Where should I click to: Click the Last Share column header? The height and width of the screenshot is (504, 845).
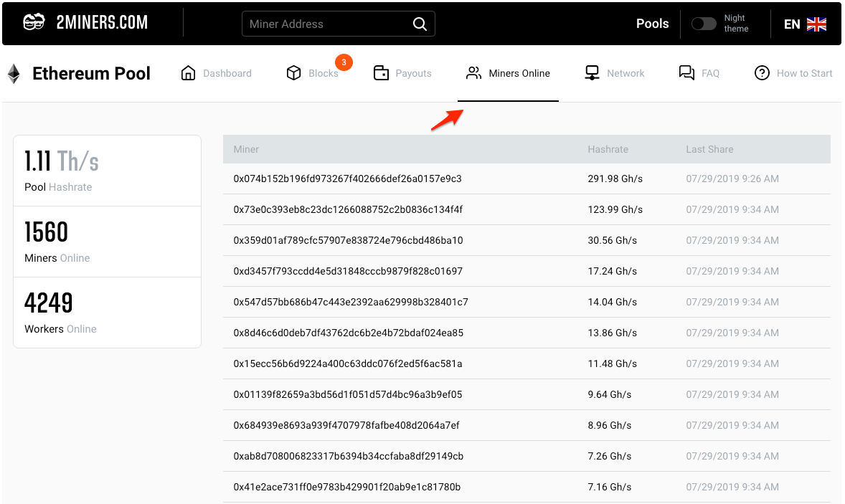[x=709, y=149]
